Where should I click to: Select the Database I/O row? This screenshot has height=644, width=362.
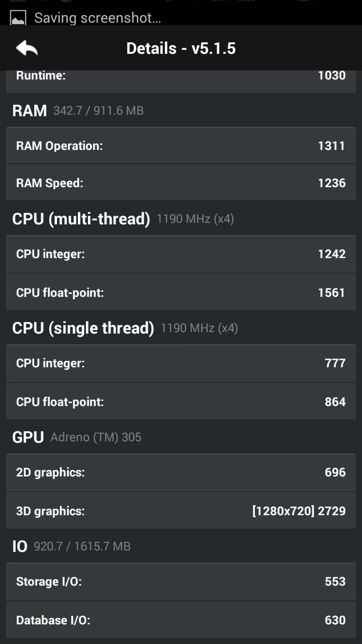(181, 620)
